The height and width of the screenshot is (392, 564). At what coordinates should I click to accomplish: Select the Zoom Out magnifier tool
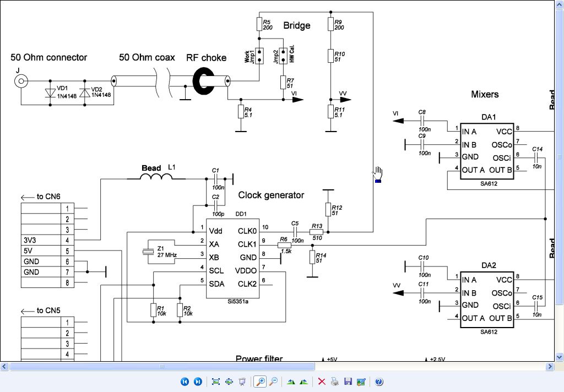(x=273, y=382)
